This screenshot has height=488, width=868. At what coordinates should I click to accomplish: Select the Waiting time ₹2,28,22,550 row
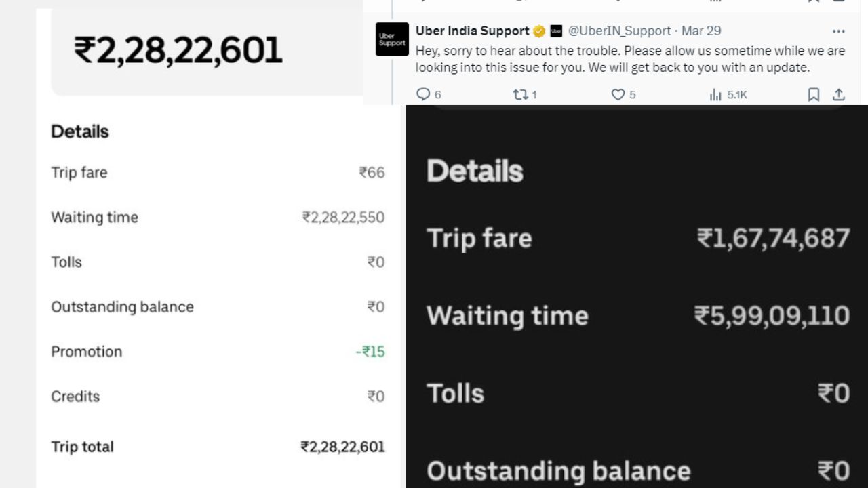[x=217, y=218]
